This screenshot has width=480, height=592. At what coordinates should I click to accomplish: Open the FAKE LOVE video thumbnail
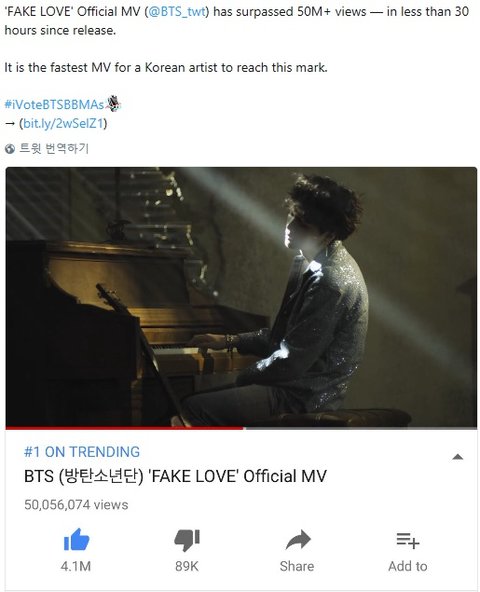[x=241, y=297]
